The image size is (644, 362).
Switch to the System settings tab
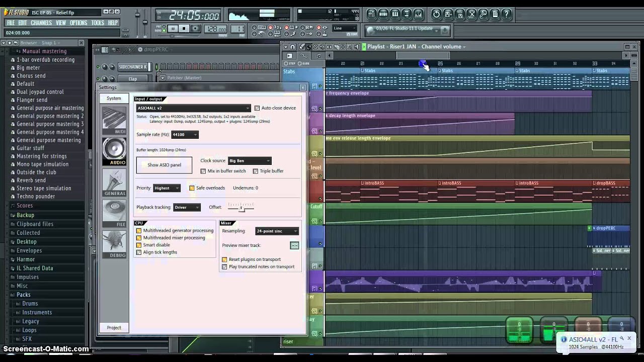pyautogui.click(x=114, y=99)
